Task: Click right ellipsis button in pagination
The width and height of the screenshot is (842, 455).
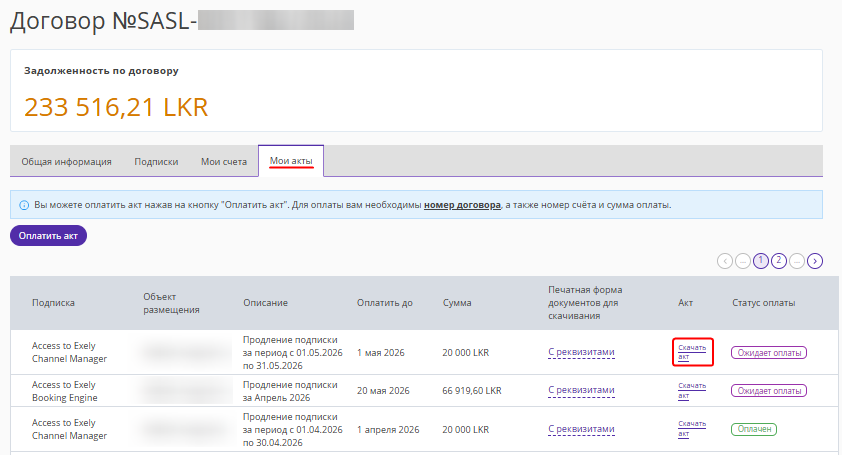Action: tap(797, 261)
